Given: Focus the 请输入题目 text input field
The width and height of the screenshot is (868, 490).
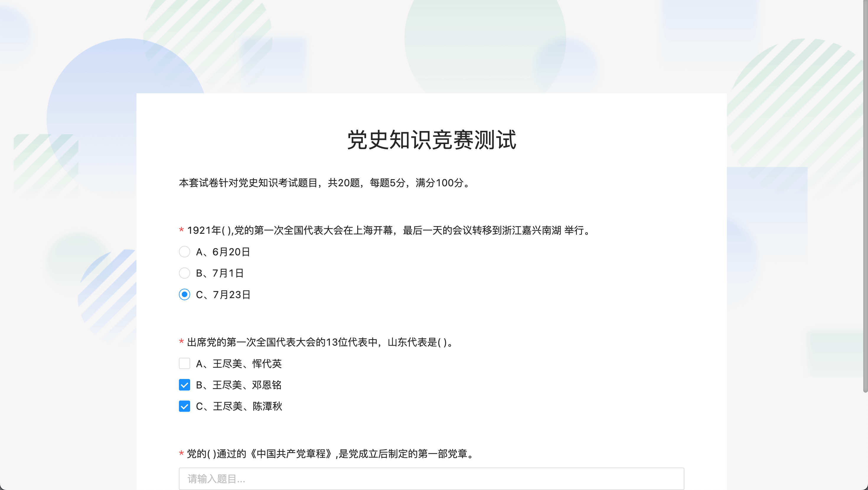Looking at the screenshot, I should pos(431,478).
